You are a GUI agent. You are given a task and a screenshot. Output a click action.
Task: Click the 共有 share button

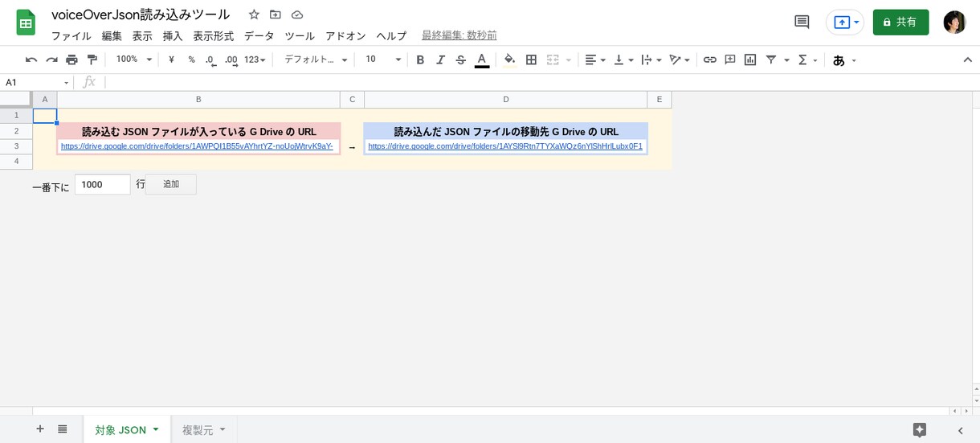tap(900, 23)
